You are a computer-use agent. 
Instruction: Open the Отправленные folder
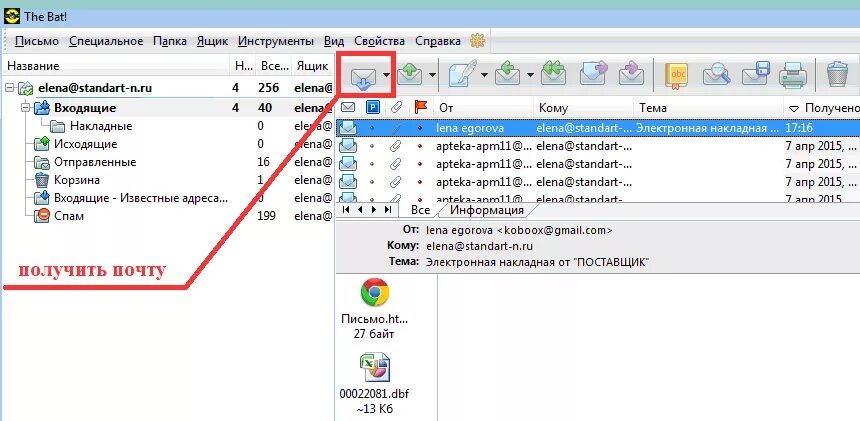tap(95, 162)
